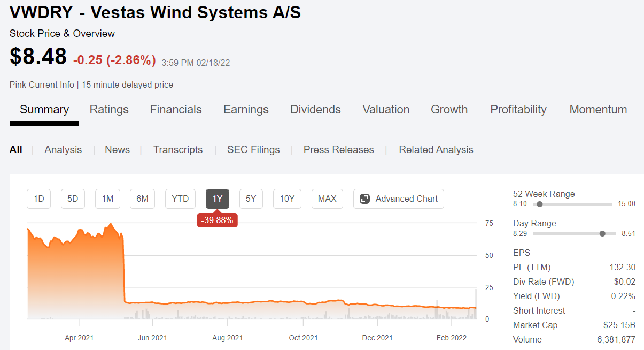The width and height of the screenshot is (644, 350).
Task: Open the Dividends tab
Action: pyautogui.click(x=315, y=110)
